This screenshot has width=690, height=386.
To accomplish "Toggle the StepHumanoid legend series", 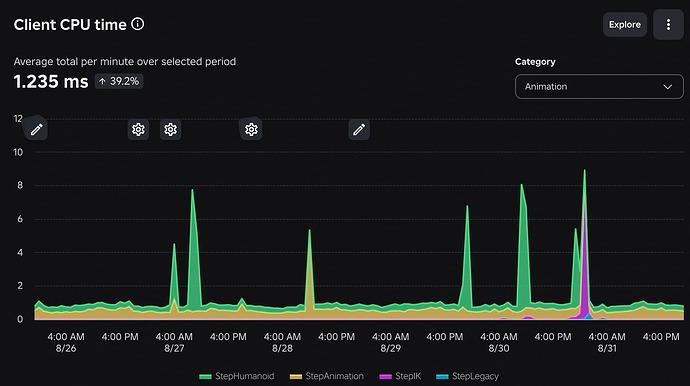I will click(237, 376).
